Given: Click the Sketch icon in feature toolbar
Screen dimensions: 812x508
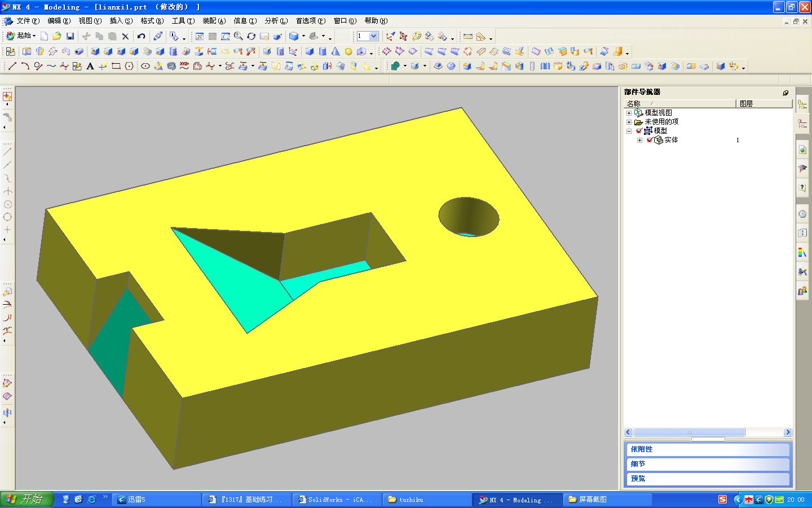Looking at the screenshot, I should click(11, 51).
